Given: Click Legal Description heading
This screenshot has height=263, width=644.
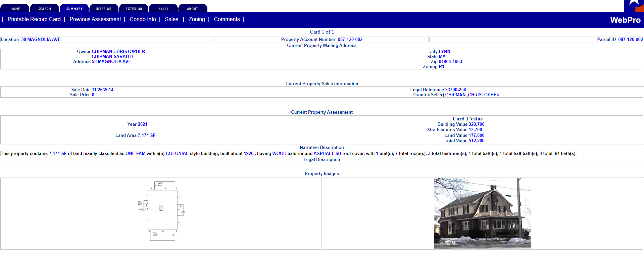Looking at the screenshot, I should (321, 160).
